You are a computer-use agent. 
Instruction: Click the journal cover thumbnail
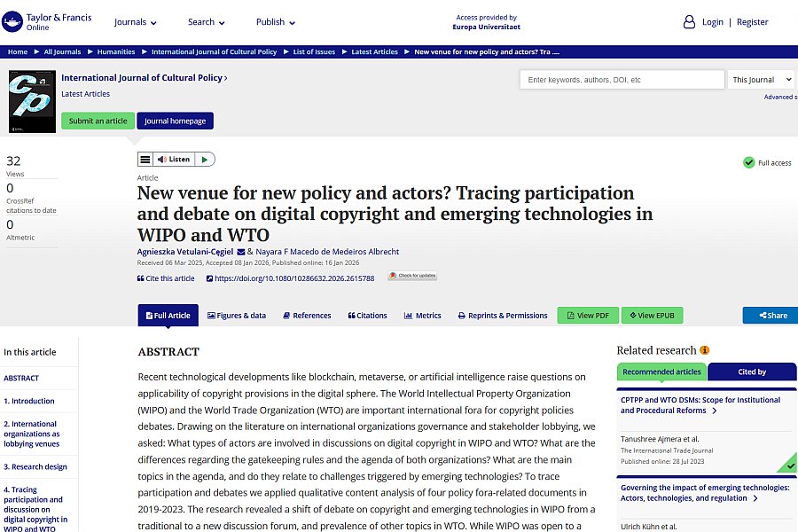32,102
